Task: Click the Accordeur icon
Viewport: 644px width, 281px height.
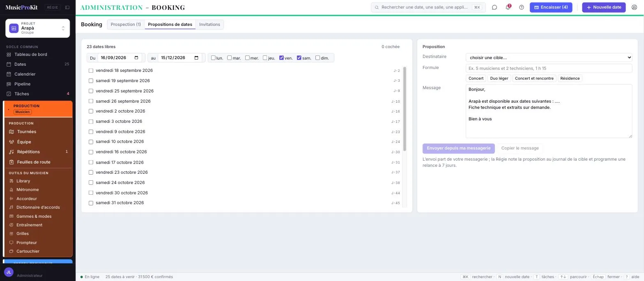Action: tap(11, 199)
